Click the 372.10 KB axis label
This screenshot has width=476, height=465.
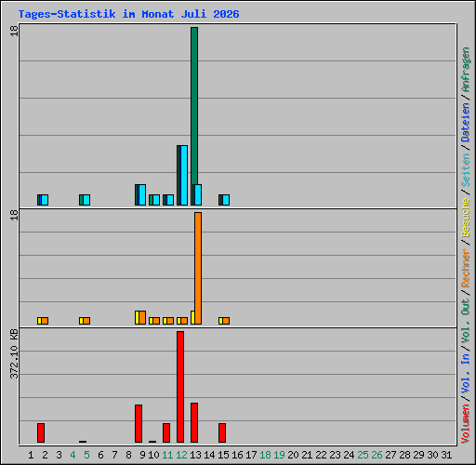point(14,354)
